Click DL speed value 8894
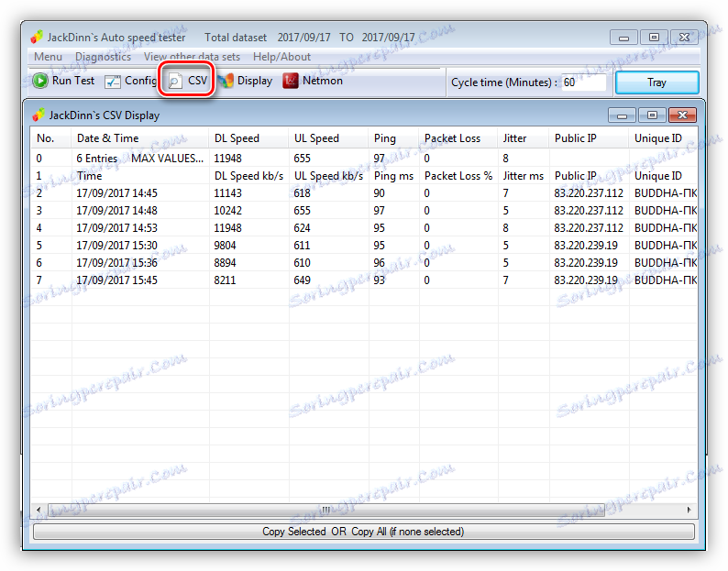 pyautogui.click(x=225, y=263)
